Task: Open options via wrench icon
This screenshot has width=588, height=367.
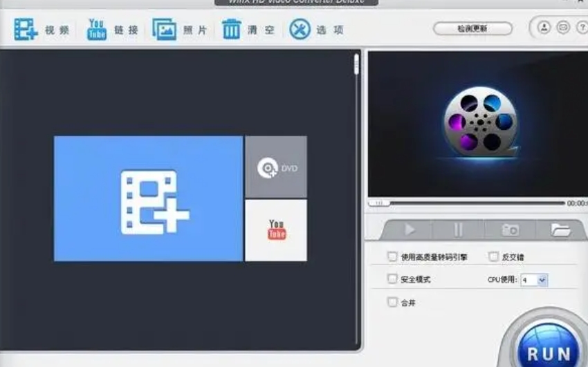Action: tap(300, 29)
